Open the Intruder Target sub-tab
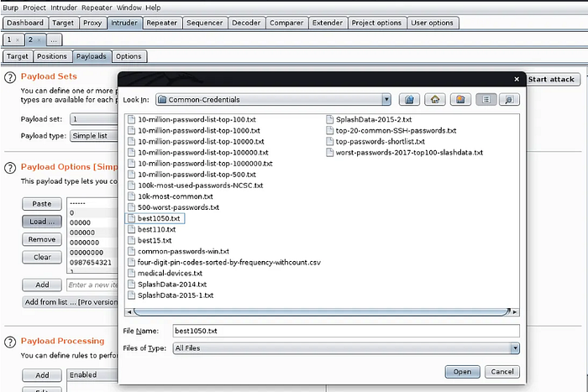This screenshot has height=392, width=588. click(x=18, y=56)
